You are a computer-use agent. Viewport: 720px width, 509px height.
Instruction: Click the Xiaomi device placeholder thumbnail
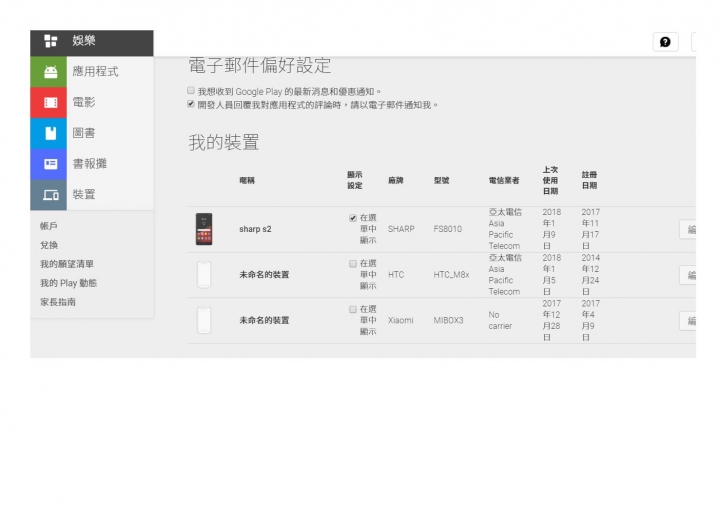(x=204, y=320)
